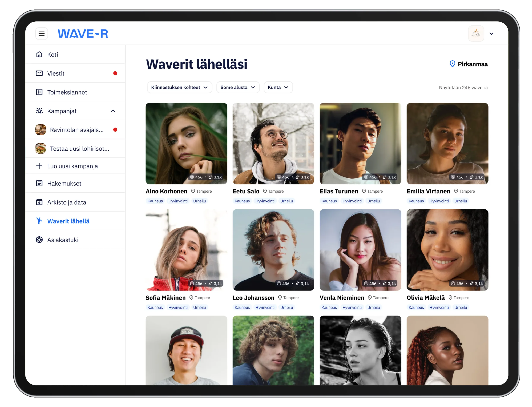Click the plus icon for new campaign
Screen dimensions: 532x407
tap(39, 166)
